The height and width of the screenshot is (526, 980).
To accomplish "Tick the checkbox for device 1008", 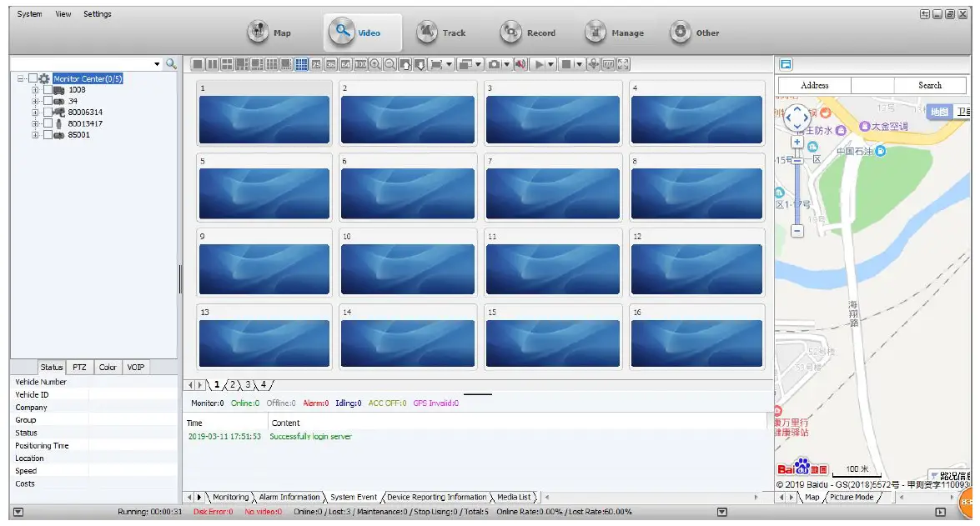I will (48, 90).
